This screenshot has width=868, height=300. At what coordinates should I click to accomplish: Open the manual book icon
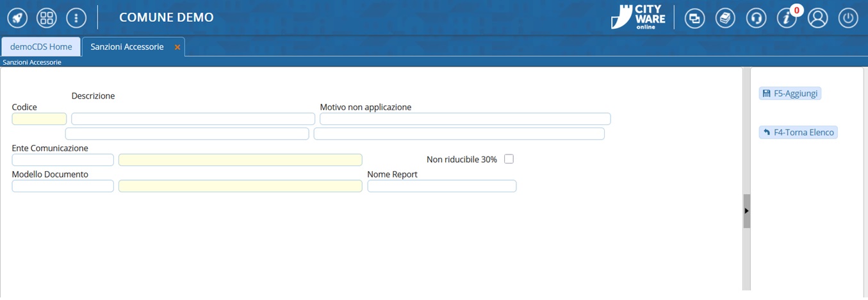coord(725,18)
